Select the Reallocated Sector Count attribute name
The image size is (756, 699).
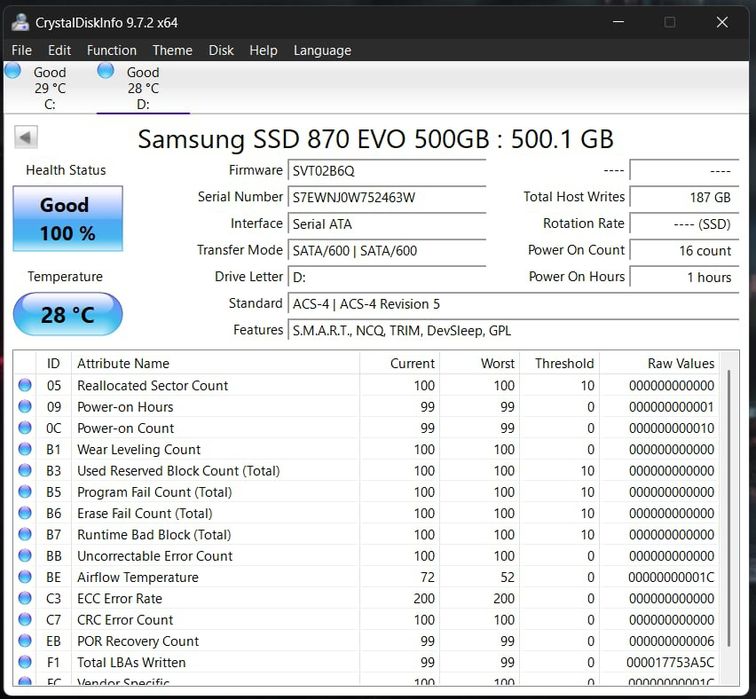pos(152,385)
